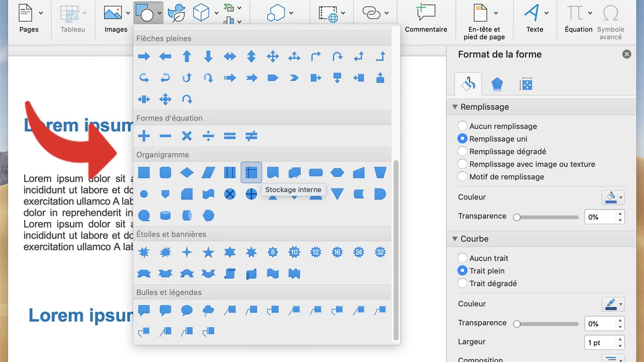Screen dimensions: 644x362
Task: Insert the wave banner shape
Action: click(x=273, y=274)
